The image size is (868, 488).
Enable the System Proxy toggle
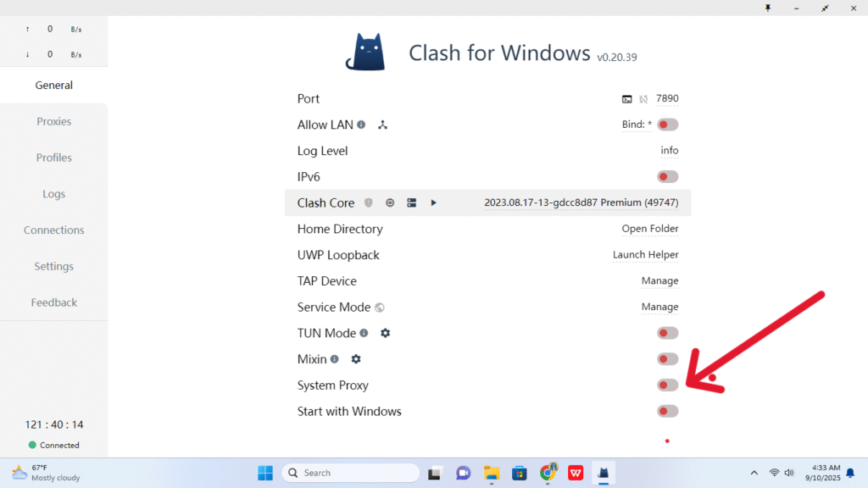[667, 385]
